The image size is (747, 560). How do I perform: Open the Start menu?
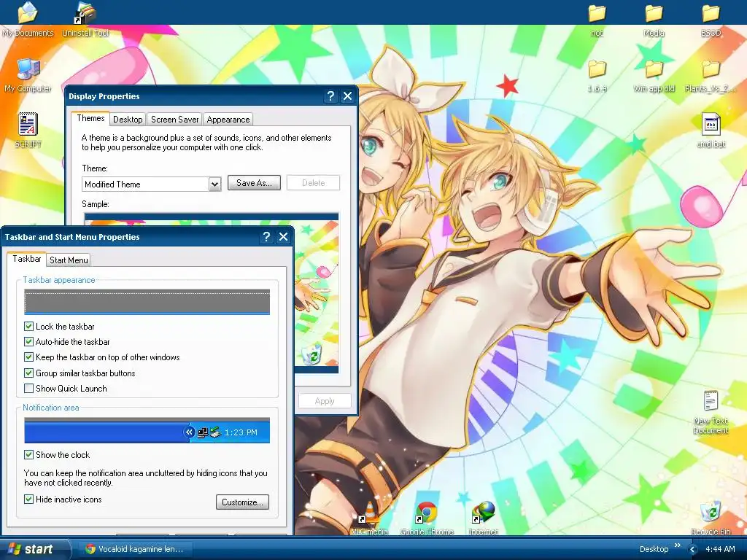click(34, 549)
